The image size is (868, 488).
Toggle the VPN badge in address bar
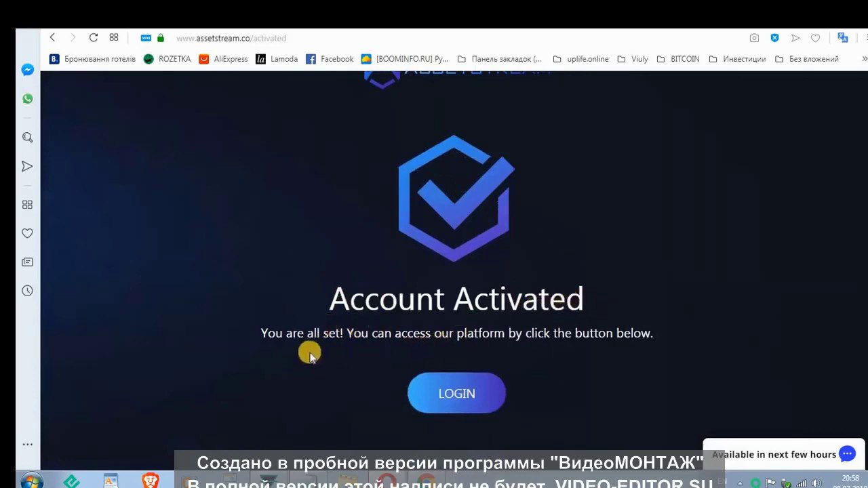(145, 38)
